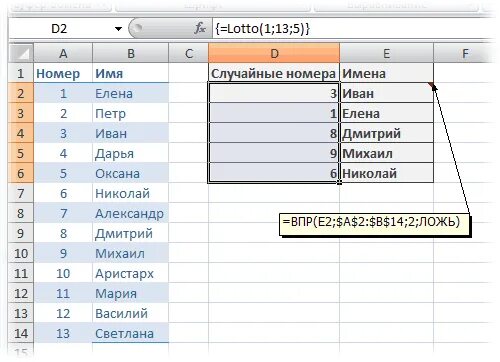The image size is (500, 362).
Task: Select column C header
Action: point(189,53)
